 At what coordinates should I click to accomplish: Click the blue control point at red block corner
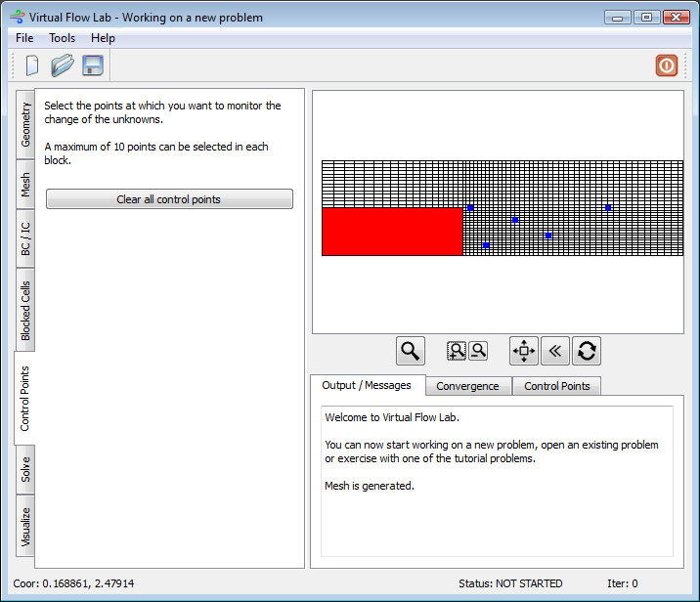[470, 208]
